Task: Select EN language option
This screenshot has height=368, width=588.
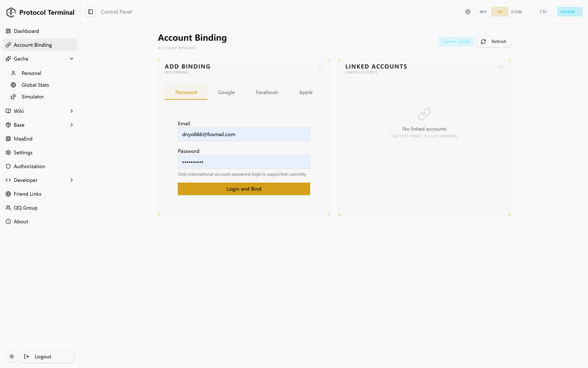Action: [x=500, y=12]
